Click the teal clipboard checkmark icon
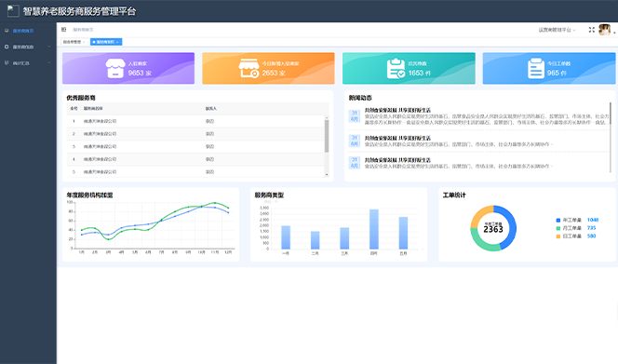618x364 pixels. [396, 68]
